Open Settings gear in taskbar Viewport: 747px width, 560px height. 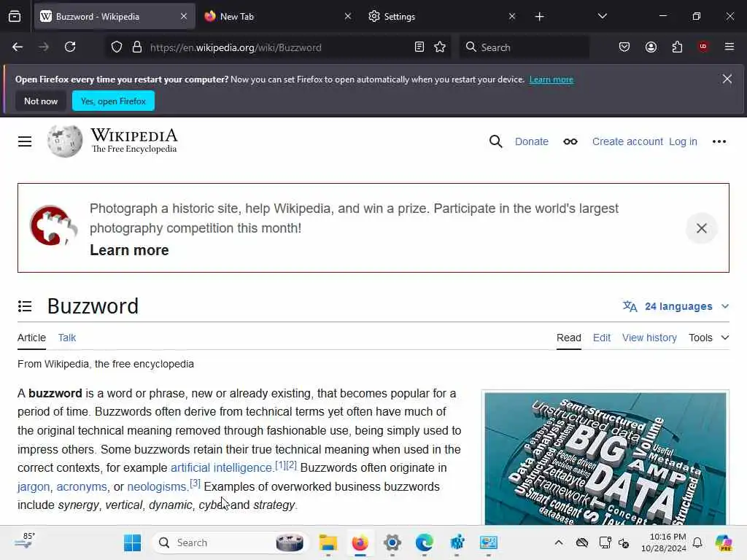pyautogui.click(x=392, y=542)
